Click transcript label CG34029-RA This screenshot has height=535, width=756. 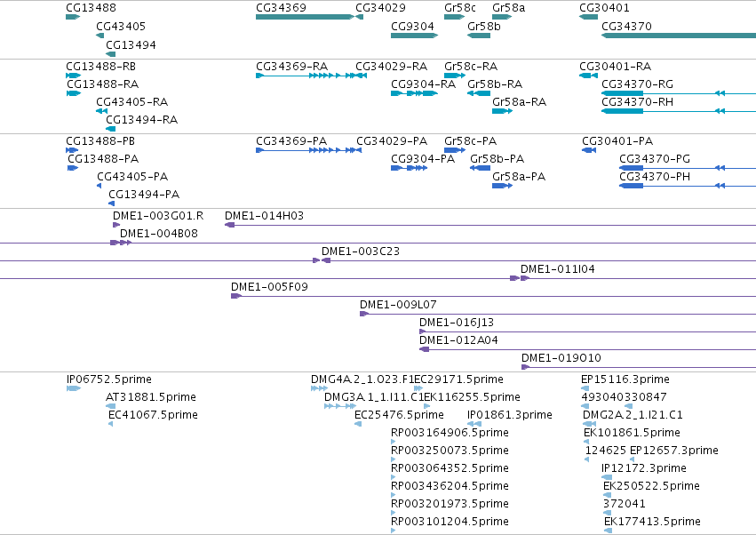point(391,66)
